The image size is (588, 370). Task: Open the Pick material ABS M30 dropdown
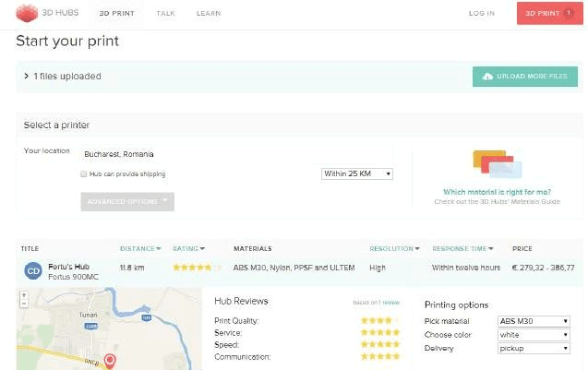click(534, 321)
